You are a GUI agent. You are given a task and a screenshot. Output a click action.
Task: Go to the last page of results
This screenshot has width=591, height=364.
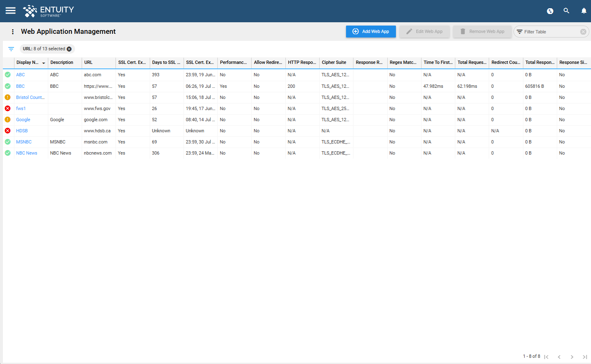point(585,357)
